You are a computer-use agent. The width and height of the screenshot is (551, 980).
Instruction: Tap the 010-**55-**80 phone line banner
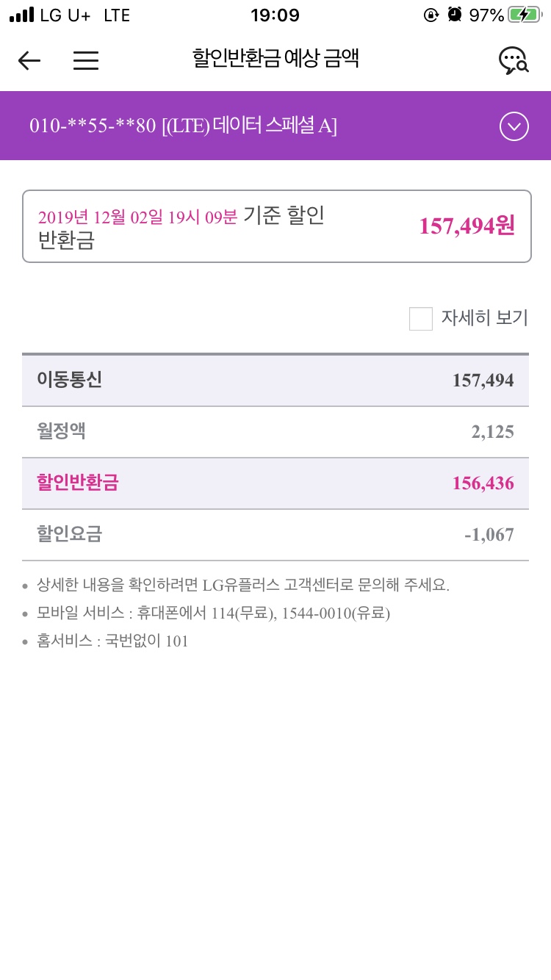[184, 126]
